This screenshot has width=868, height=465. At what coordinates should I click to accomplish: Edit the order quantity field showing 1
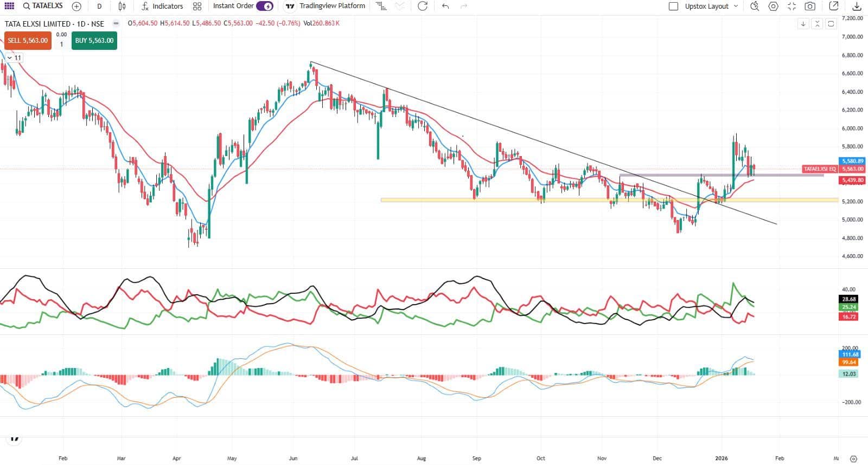61,44
